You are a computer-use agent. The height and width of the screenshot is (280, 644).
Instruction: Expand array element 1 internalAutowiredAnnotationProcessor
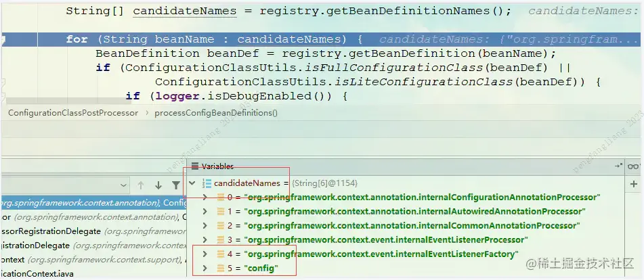[x=205, y=212]
